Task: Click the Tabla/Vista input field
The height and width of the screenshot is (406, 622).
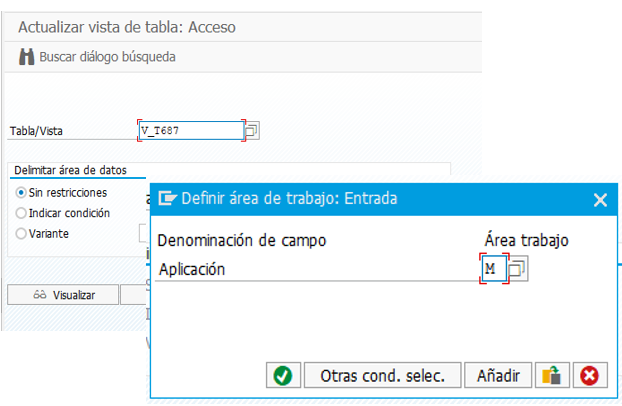Action: pos(190,130)
